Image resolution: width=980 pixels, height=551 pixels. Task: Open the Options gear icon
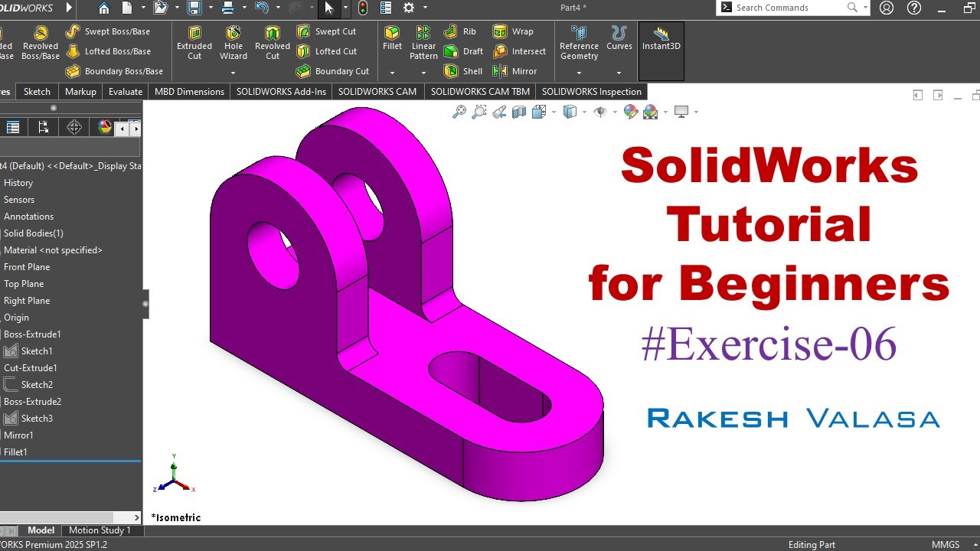[x=409, y=8]
